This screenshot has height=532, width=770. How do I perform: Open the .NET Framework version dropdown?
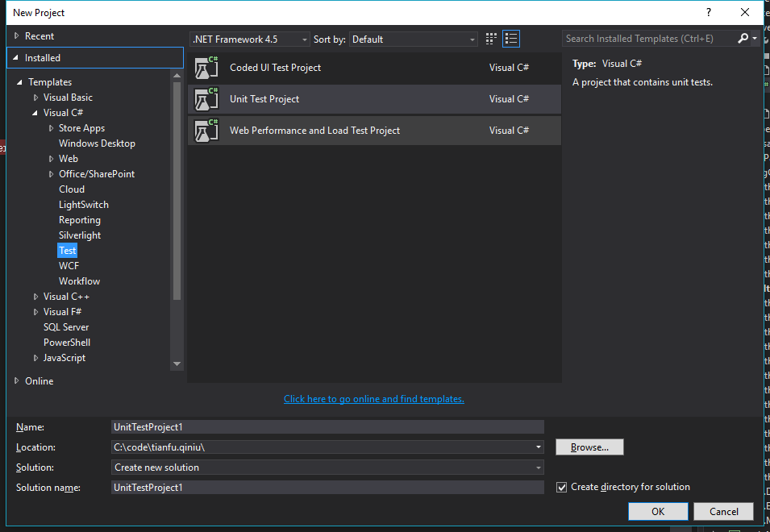pos(250,39)
